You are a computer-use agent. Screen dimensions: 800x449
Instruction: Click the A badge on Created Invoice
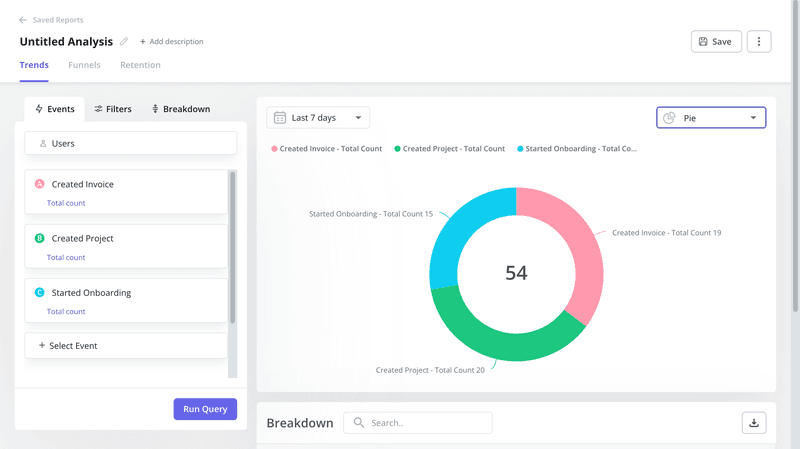[40, 184]
